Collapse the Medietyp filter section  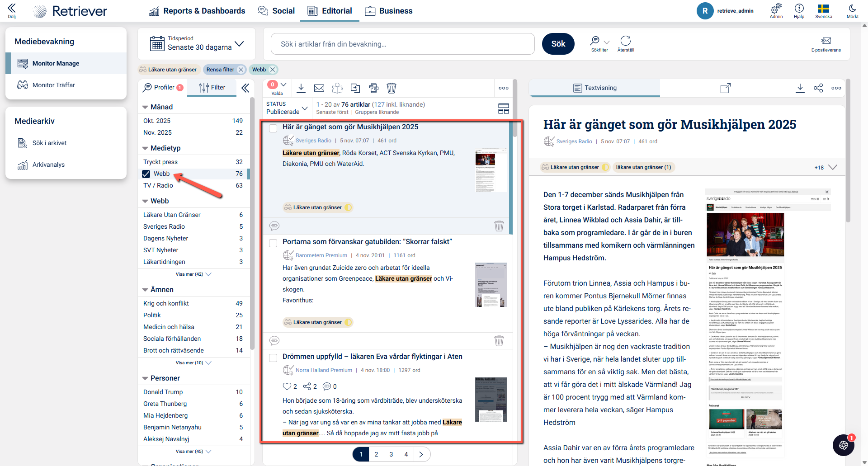(x=145, y=148)
